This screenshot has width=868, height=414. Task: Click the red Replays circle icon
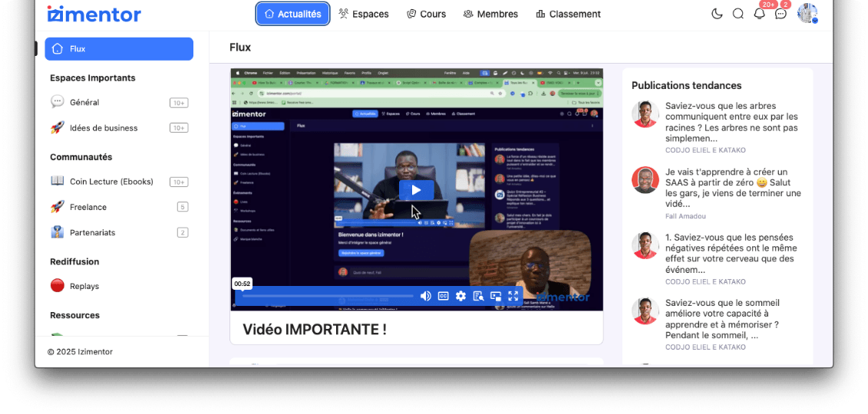(58, 286)
